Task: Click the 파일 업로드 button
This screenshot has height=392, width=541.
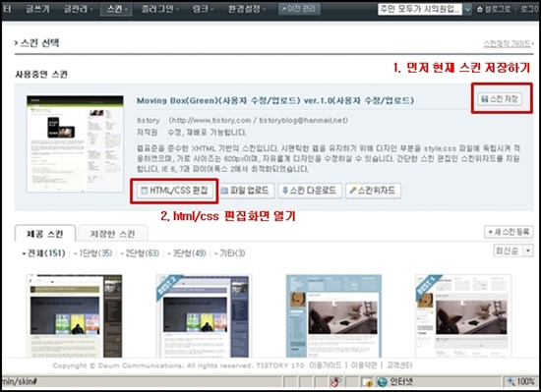Action: tap(246, 191)
